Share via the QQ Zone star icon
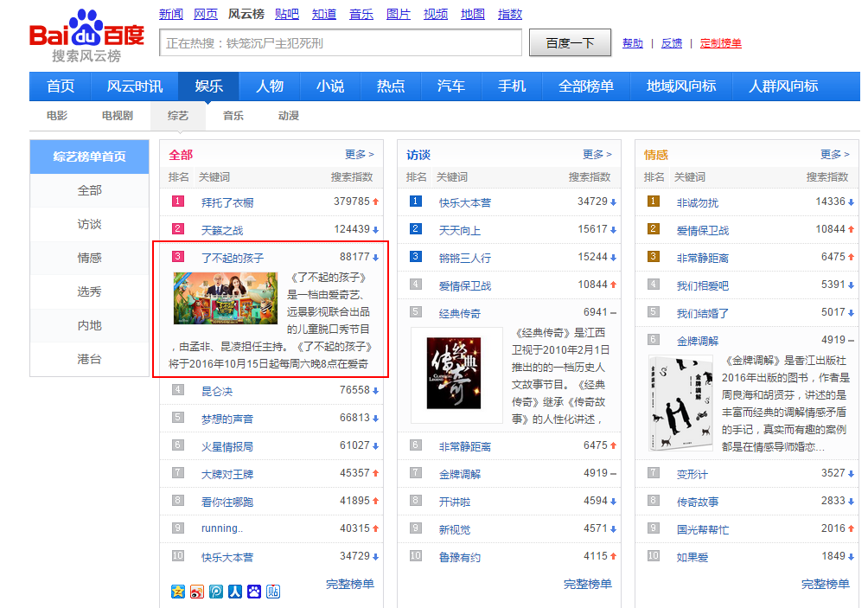Viewport: 868px width, 608px height. click(x=178, y=592)
